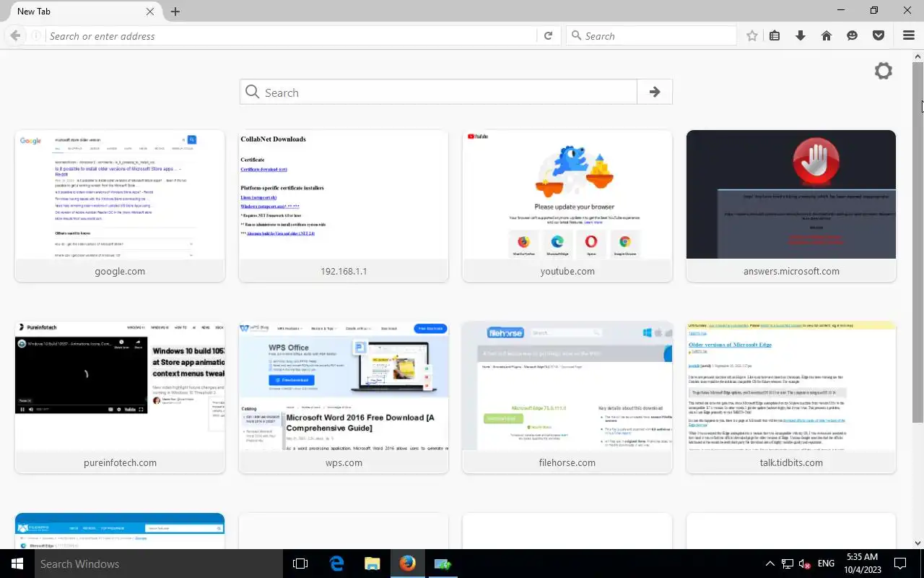Viewport: 924px width, 578px height.
Task: Open the Hello chat smiley icon
Action: point(853,35)
